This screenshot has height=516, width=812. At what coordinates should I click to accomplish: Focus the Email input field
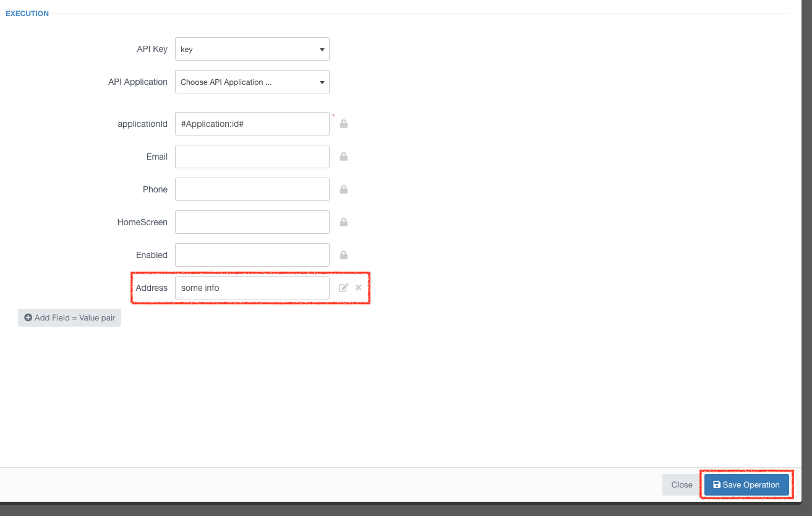tap(252, 157)
